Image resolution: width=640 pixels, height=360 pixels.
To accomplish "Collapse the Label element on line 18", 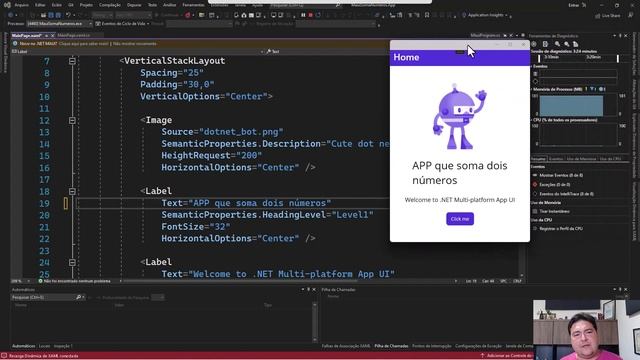I will (x=72, y=191).
